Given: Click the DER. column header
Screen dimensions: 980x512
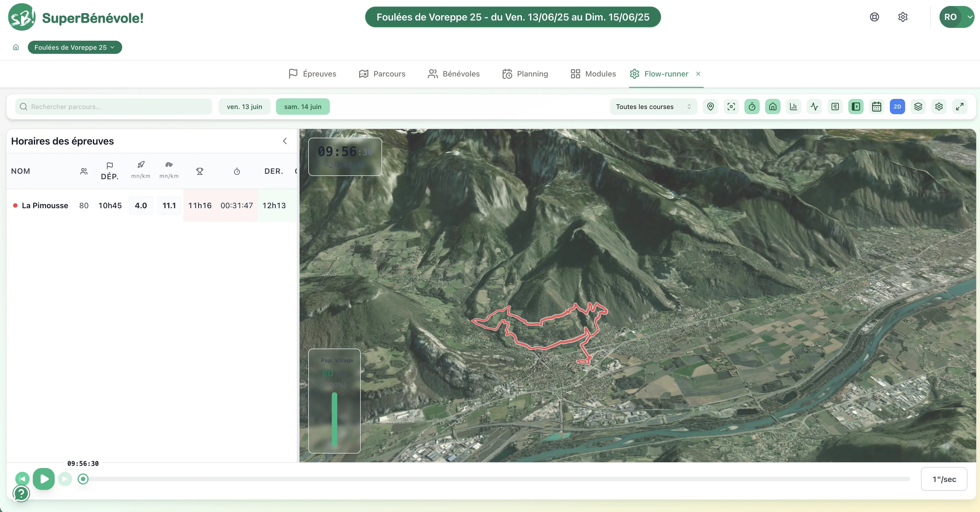Looking at the screenshot, I should (x=274, y=171).
